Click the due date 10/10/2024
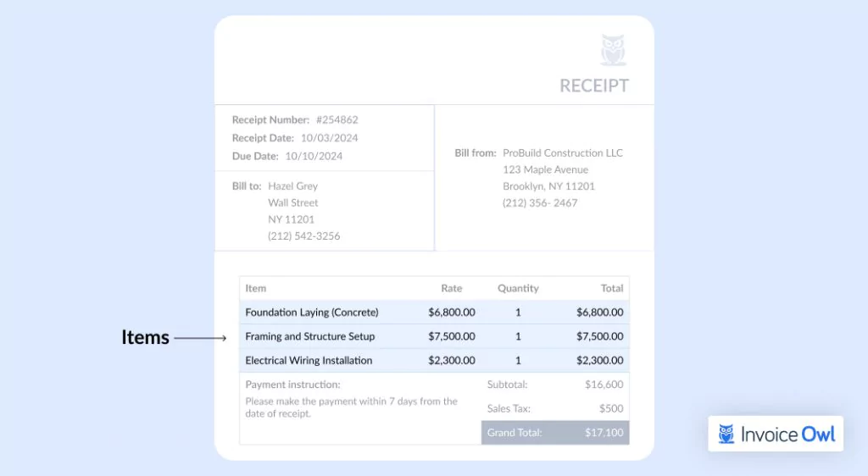The image size is (868, 476). coord(314,156)
